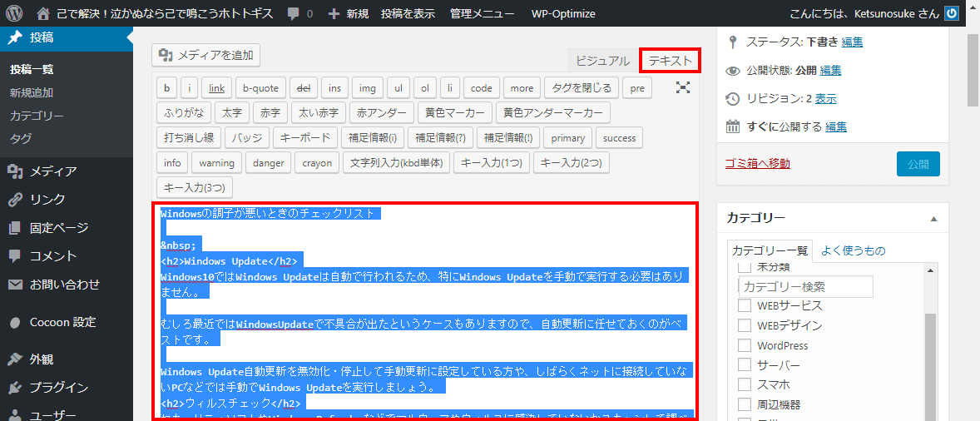Click the home site icon
The width and height of the screenshot is (980, 421).
[x=42, y=13]
